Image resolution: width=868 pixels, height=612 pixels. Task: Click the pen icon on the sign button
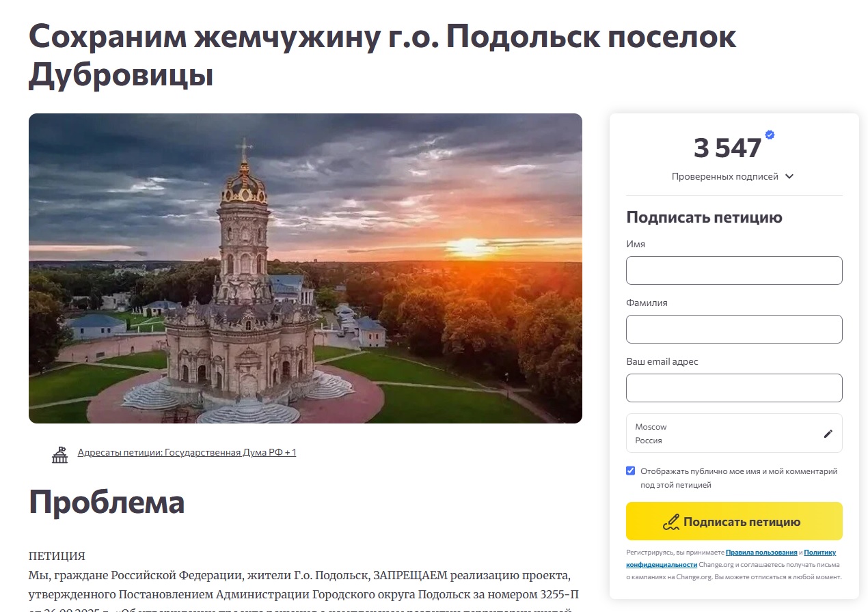[672, 523]
